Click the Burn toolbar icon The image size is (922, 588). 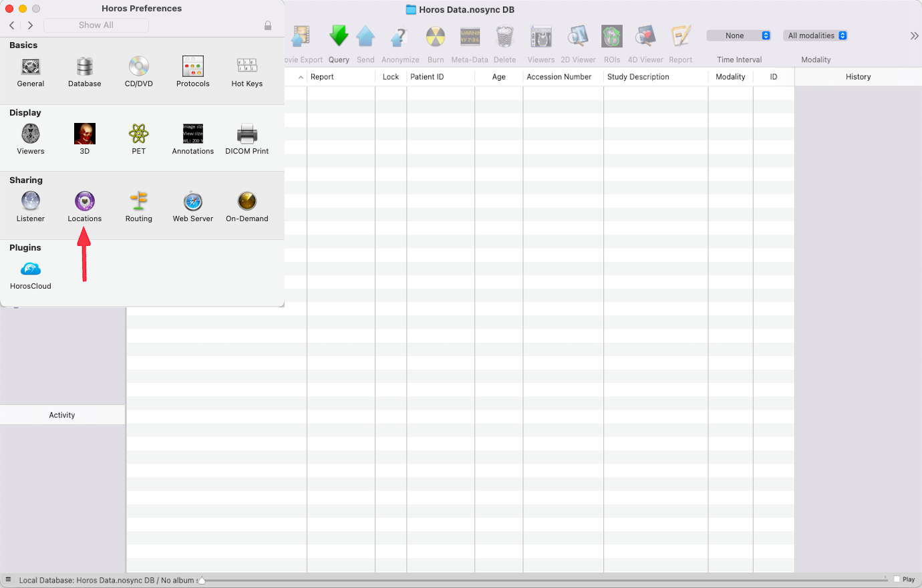[x=435, y=36]
